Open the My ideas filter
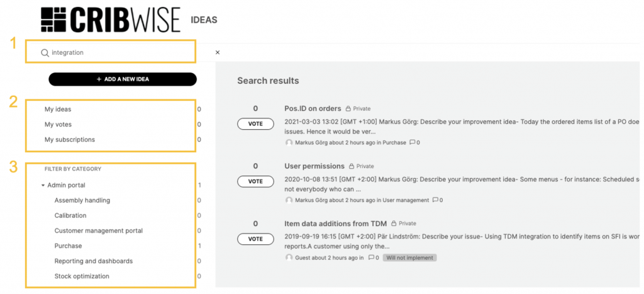644x294 pixels. [58, 110]
